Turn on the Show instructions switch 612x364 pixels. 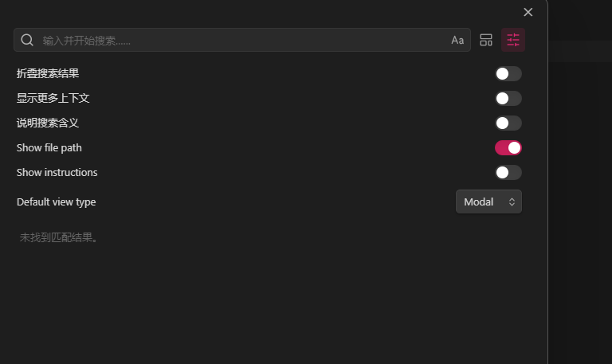tap(508, 172)
